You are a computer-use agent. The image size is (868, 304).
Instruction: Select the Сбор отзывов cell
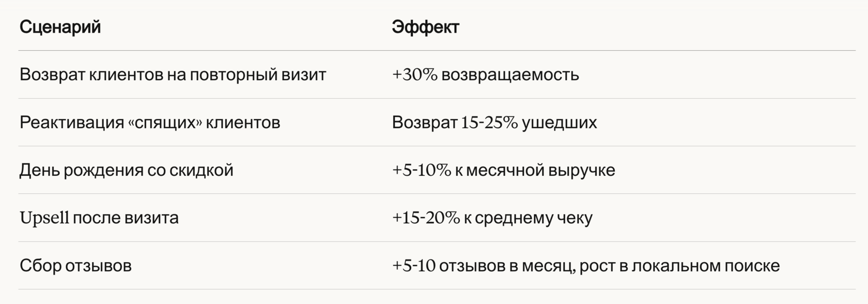75,266
